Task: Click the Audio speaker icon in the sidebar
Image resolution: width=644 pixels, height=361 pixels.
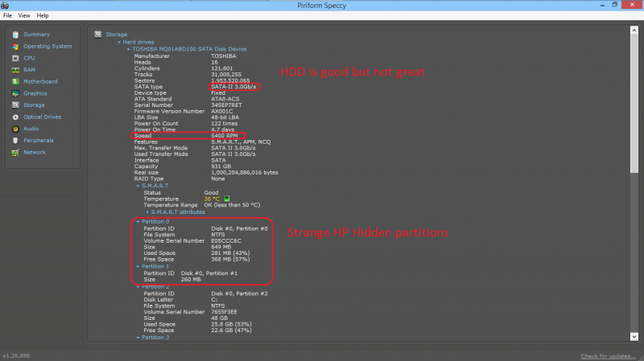Action: point(15,129)
